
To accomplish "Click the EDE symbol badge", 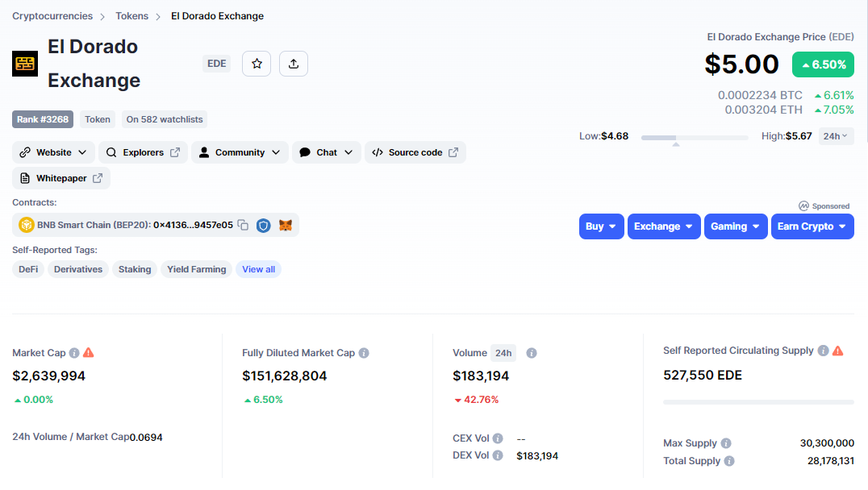I will (x=216, y=64).
